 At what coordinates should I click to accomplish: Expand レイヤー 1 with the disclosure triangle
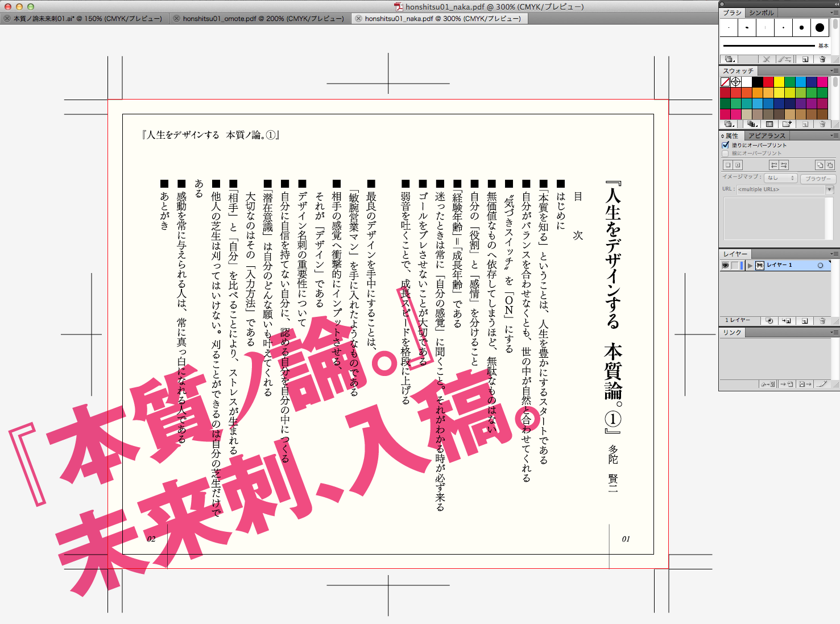(750, 266)
